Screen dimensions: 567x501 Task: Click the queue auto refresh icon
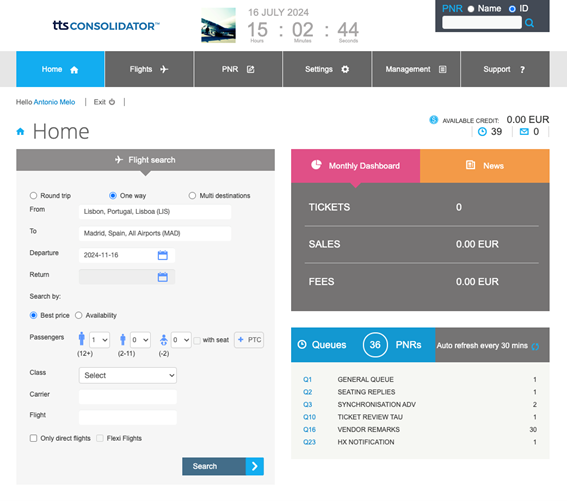coord(535,346)
